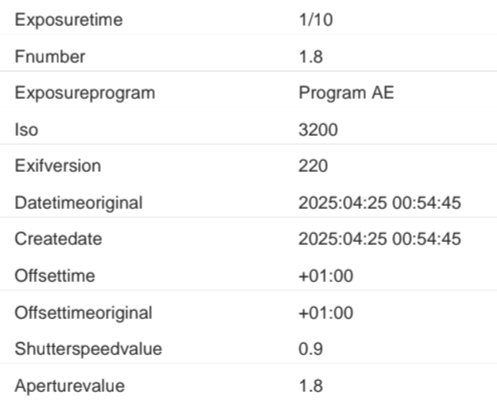Image resolution: width=497 pixels, height=406 pixels.
Task: Click the Createdate timestamp value
Action: point(380,239)
